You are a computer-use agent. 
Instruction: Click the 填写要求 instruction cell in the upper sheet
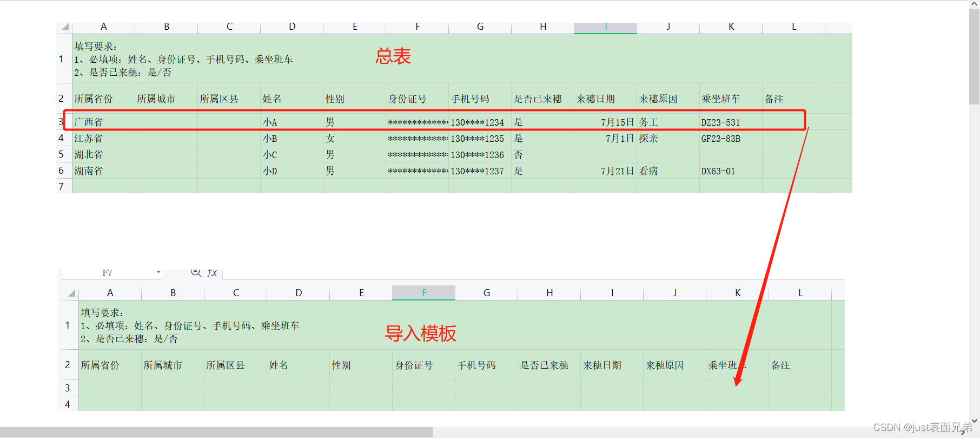pos(448,58)
